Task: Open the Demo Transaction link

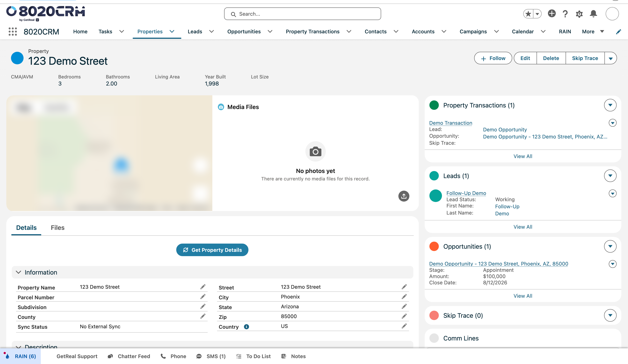Action: coord(451,123)
